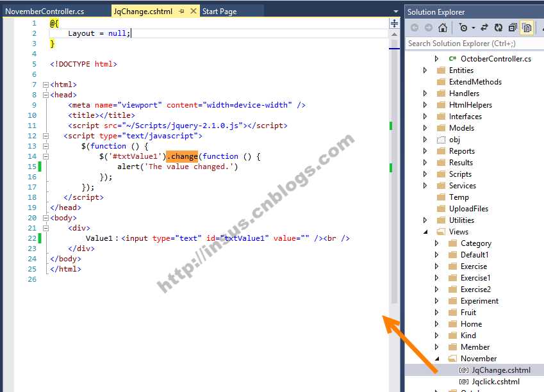Click the Reports folder icon

[441, 151]
